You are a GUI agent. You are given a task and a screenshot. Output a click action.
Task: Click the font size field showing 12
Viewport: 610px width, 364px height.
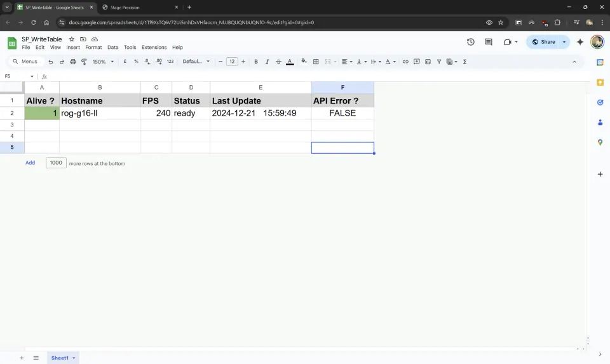(232, 62)
